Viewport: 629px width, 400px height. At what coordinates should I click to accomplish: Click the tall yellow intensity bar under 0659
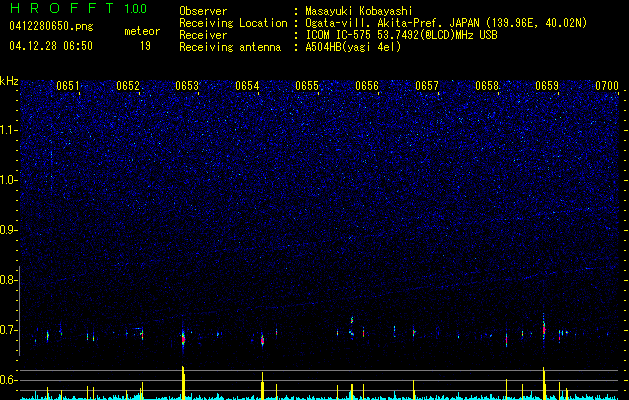coord(544,383)
